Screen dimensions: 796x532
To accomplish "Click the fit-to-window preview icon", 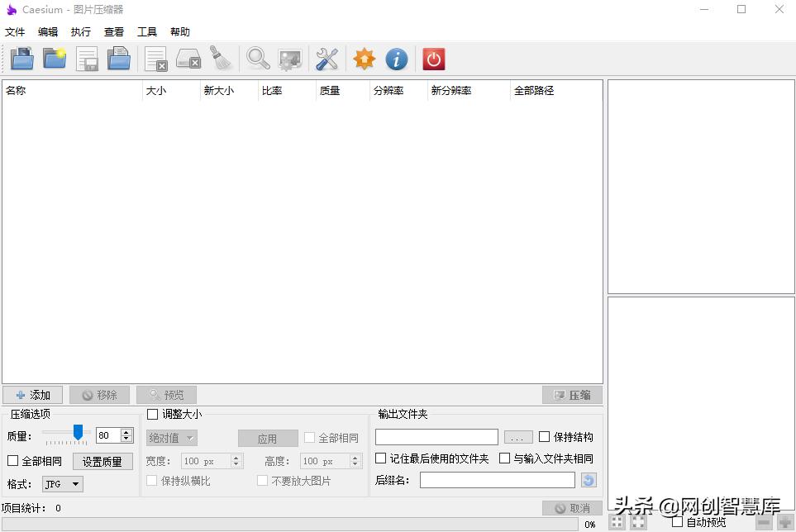I will [617, 522].
